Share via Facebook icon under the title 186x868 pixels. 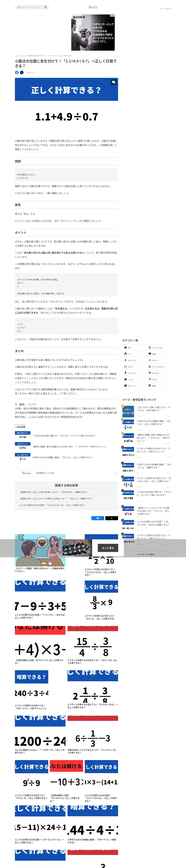[x=17, y=72]
